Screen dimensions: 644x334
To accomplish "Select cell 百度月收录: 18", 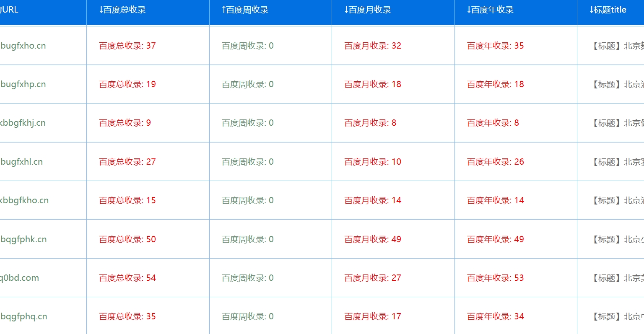I will pos(373,84).
